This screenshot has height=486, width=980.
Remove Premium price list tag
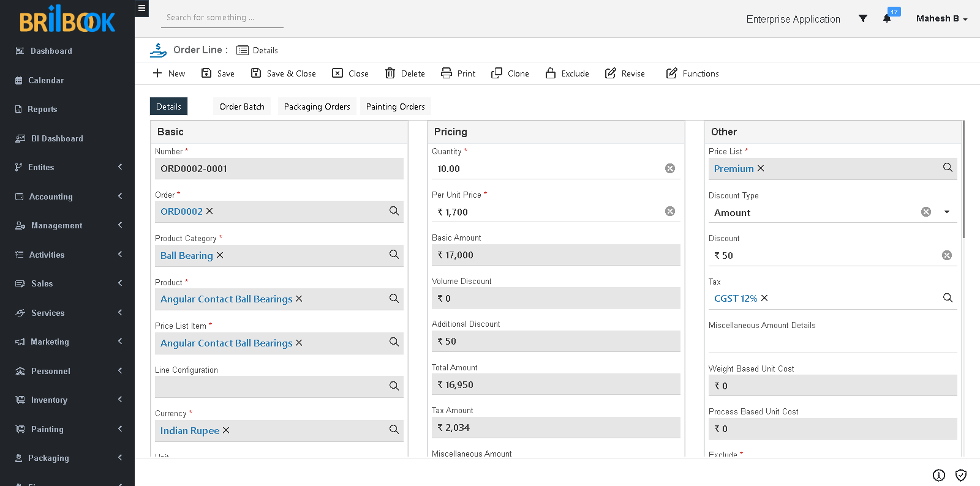761,168
